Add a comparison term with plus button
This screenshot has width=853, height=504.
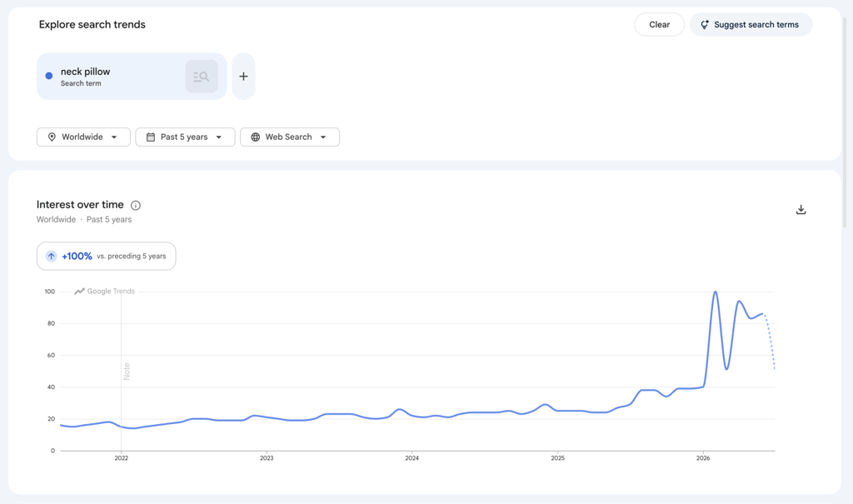click(x=244, y=76)
